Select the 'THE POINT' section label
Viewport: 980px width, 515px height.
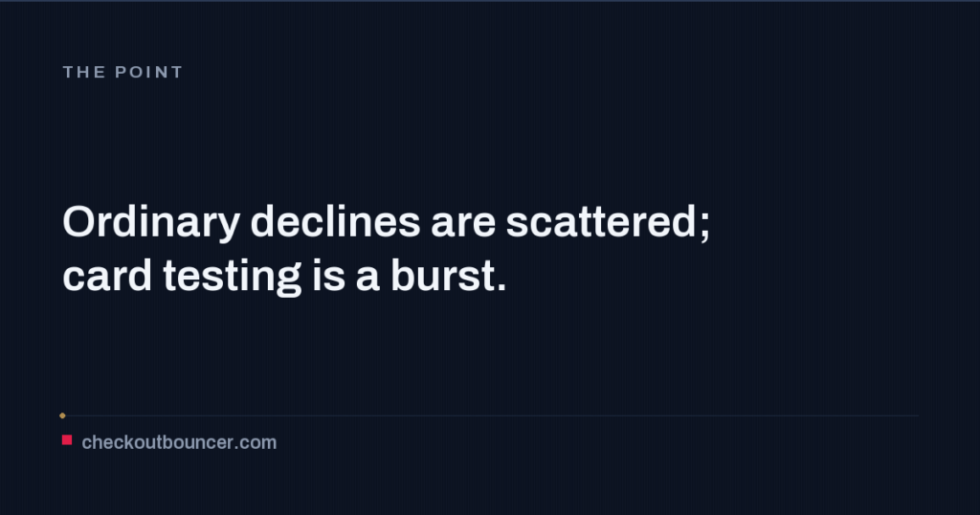(x=122, y=72)
